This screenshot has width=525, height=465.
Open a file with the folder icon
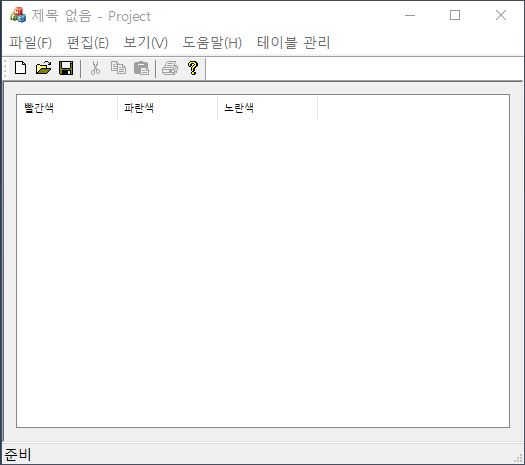click(44, 68)
